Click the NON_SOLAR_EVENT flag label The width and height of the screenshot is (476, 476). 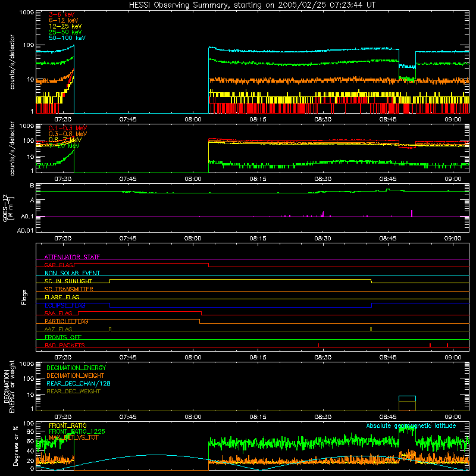[72, 273]
